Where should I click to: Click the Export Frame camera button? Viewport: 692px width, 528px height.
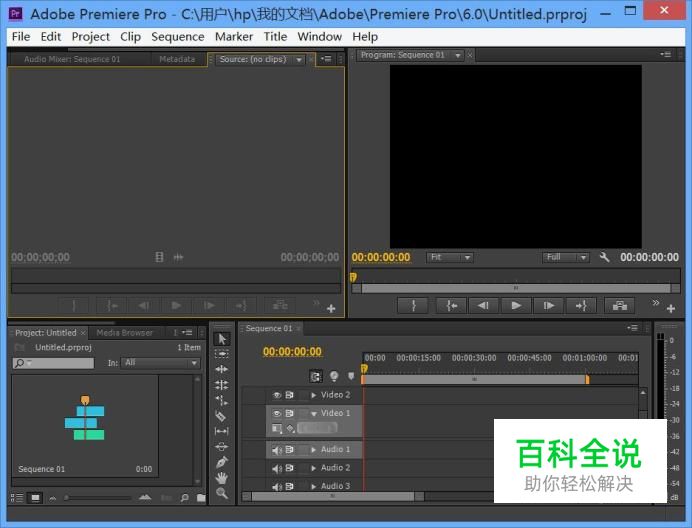[619, 306]
